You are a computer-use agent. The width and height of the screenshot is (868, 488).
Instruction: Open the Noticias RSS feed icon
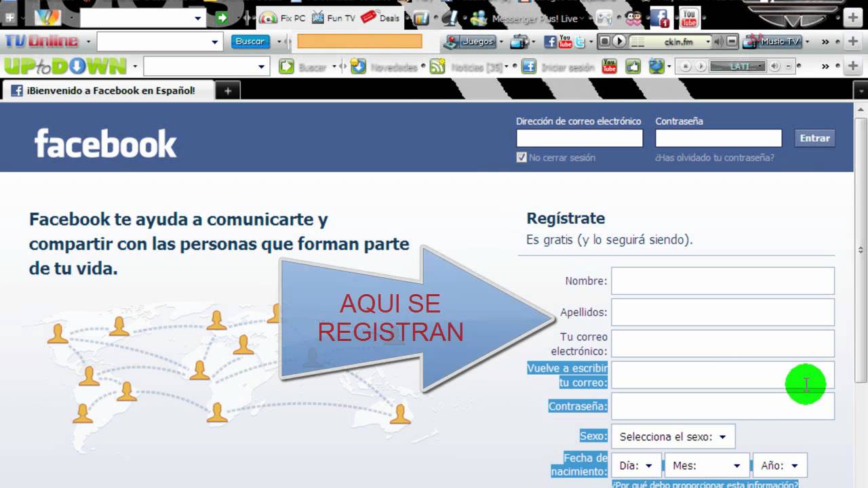coord(437,66)
